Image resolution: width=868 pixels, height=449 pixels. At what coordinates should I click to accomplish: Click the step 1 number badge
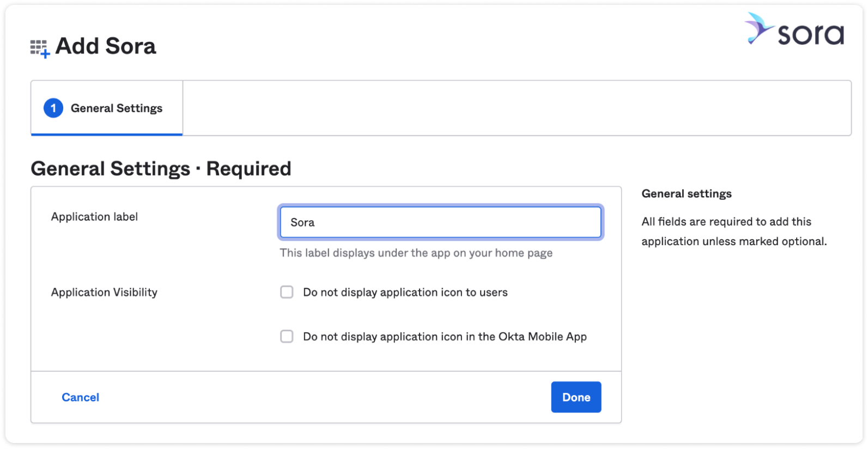pos(53,108)
